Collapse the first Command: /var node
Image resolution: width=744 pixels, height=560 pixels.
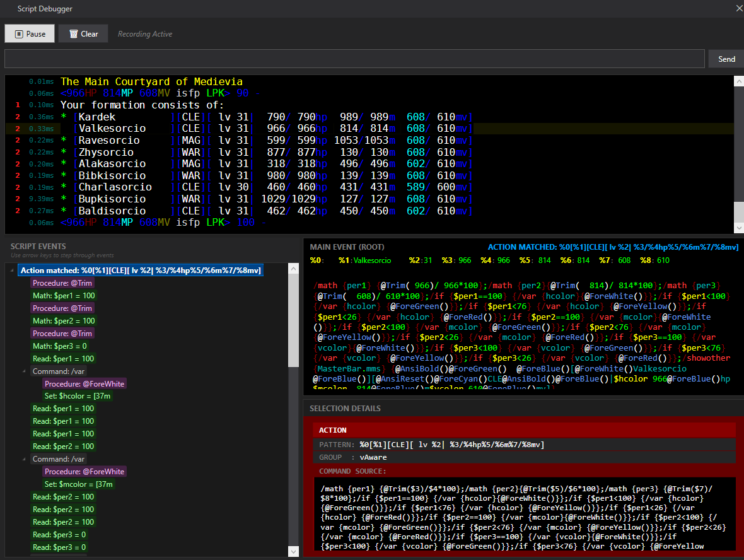(24, 371)
